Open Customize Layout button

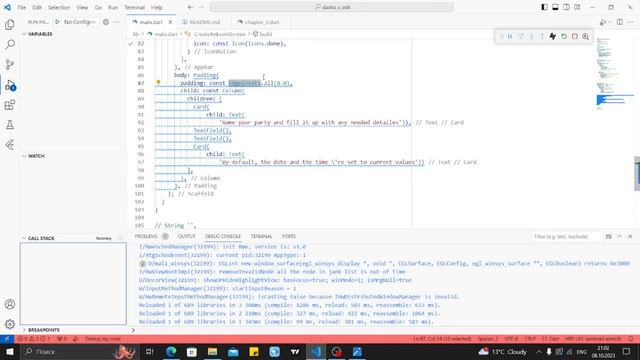click(577, 7)
